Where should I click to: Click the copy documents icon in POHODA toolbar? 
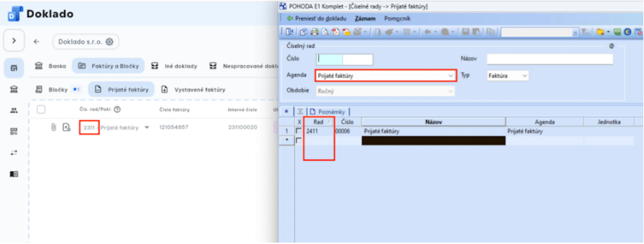491,32
